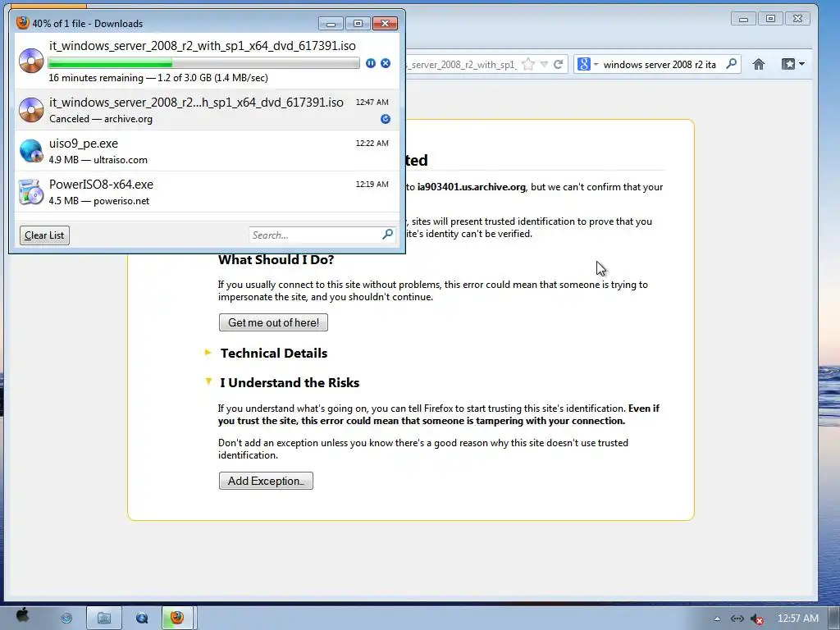The height and width of the screenshot is (630, 840).
Task: Retry the canceled archive.org download
Action: click(386, 119)
